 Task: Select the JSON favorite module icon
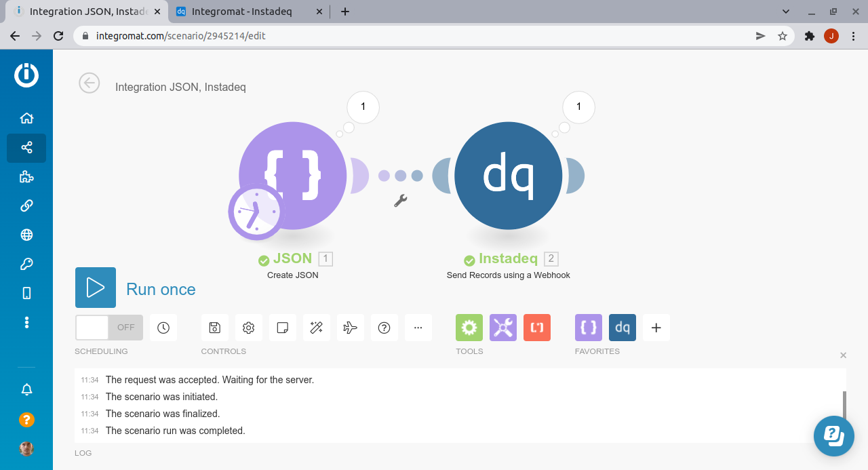click(589, 328)
